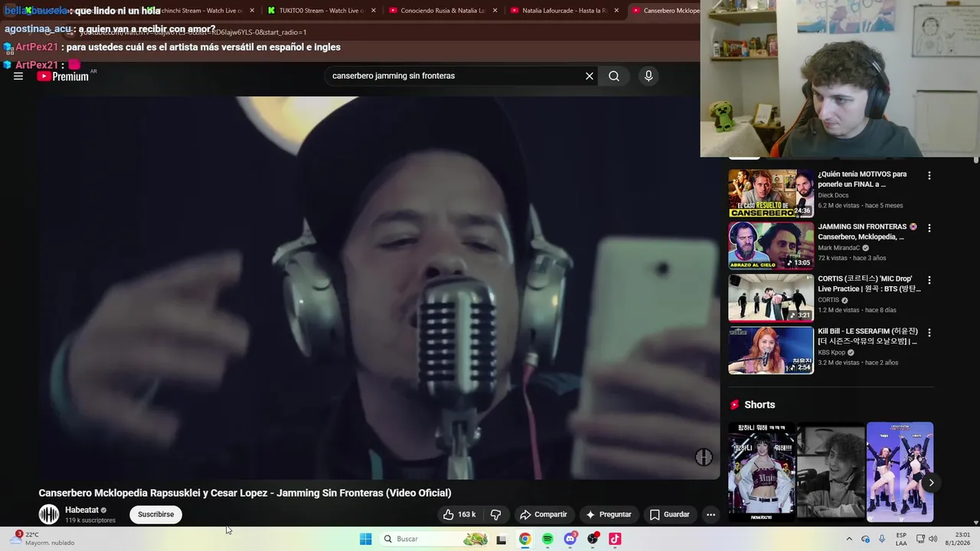Go to the YouTube Premium home logo
The height and width of the screenshot is (551, 980).
click(63, 77)
